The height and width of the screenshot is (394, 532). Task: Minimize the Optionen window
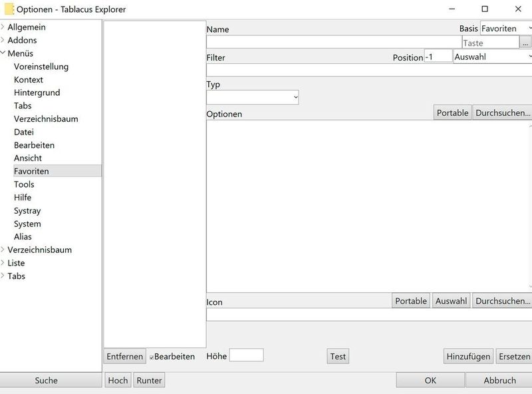tap(452, 9)
